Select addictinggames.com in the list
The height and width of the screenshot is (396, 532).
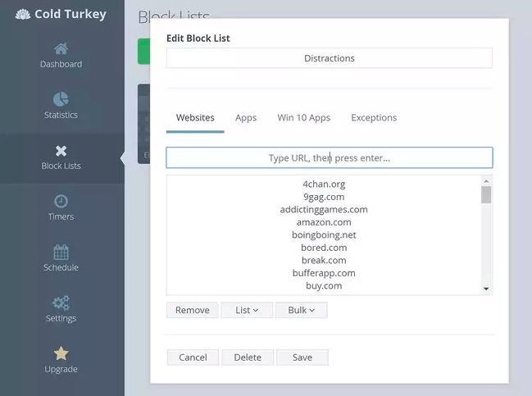click(324, 210)
